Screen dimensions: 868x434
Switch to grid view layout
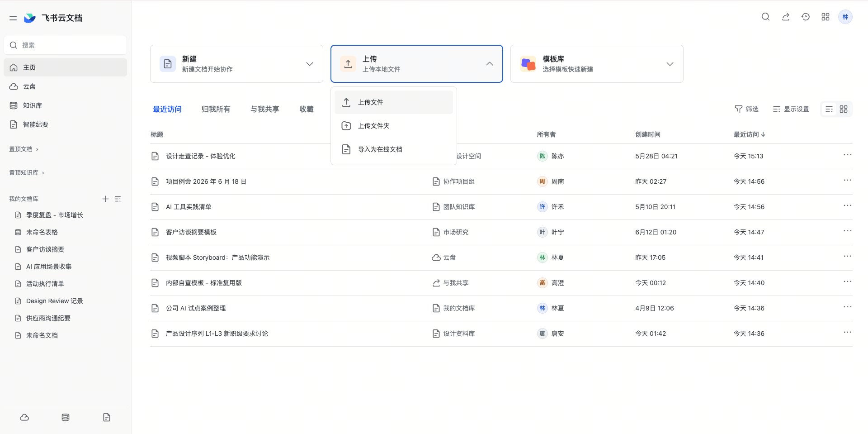tap(844, 109)
